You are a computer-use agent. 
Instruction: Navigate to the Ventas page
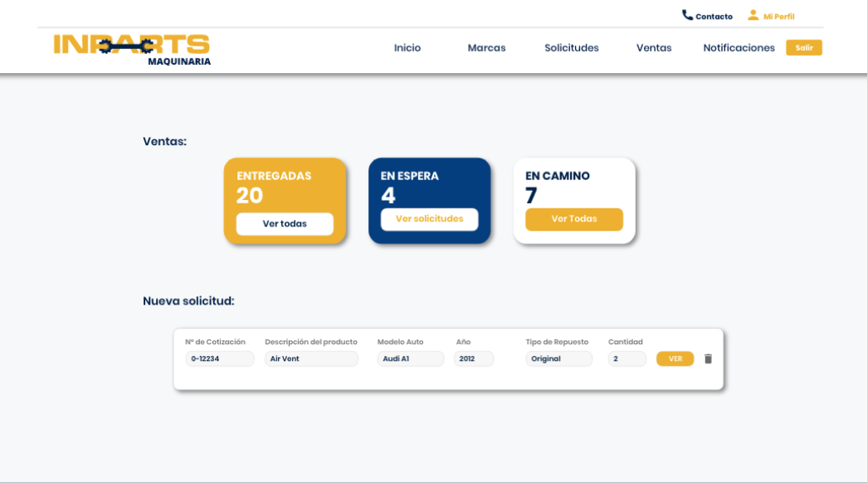(654, 48)
